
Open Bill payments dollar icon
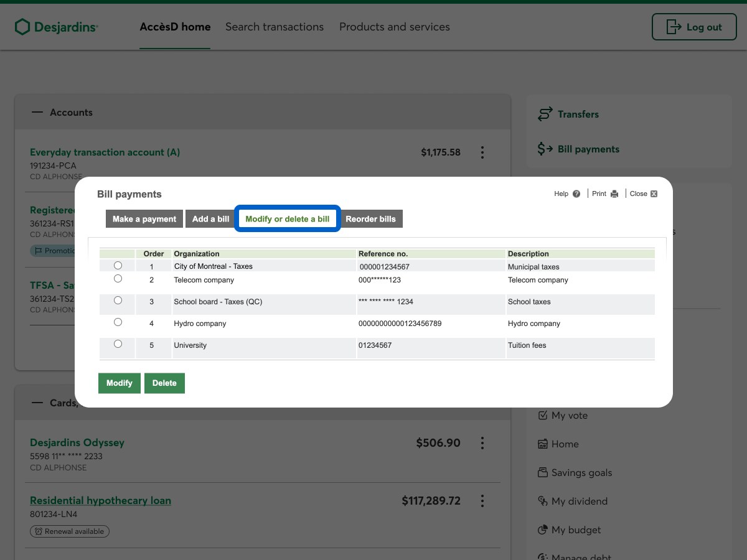pyautogui.click(x=545, y=149)
